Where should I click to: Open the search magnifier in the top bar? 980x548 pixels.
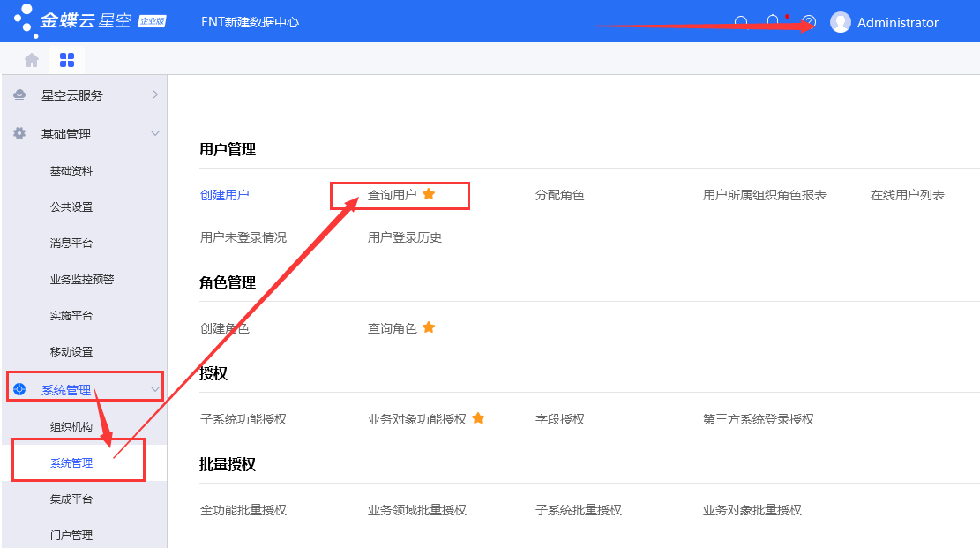coord(742,22)
